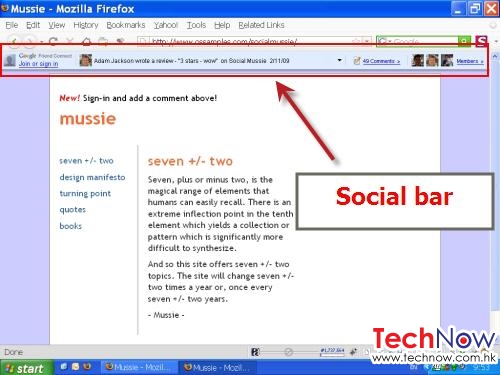Open the 49 Comments link

381,61
